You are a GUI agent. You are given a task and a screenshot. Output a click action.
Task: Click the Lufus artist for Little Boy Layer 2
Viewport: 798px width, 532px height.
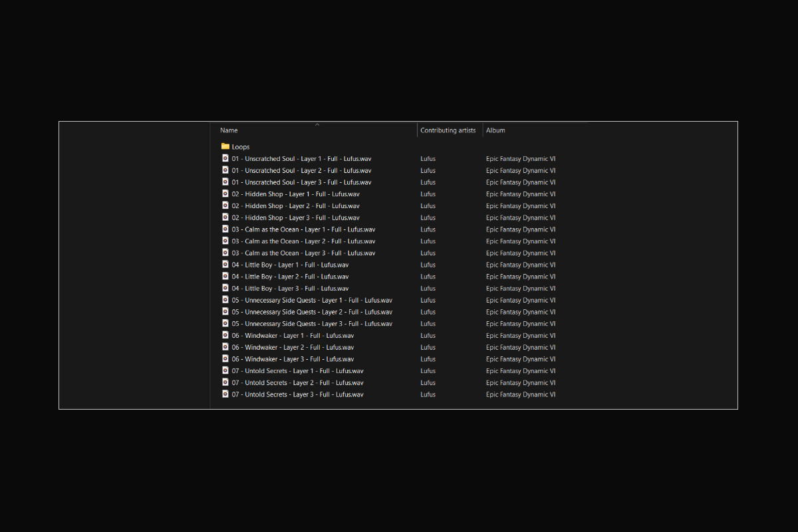coord(428,277)
